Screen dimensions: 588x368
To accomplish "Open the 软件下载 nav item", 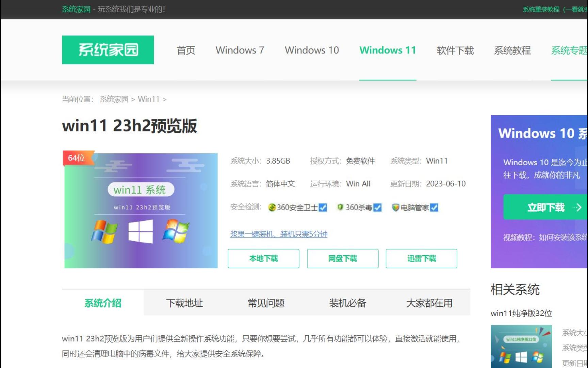I will click(x=455, y=50).
